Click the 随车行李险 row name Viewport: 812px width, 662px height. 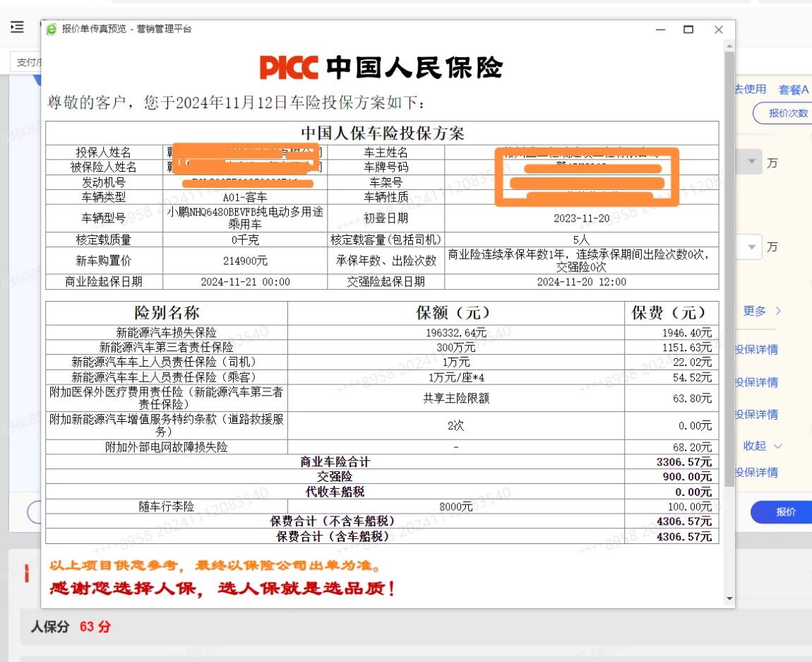point(166,507)
